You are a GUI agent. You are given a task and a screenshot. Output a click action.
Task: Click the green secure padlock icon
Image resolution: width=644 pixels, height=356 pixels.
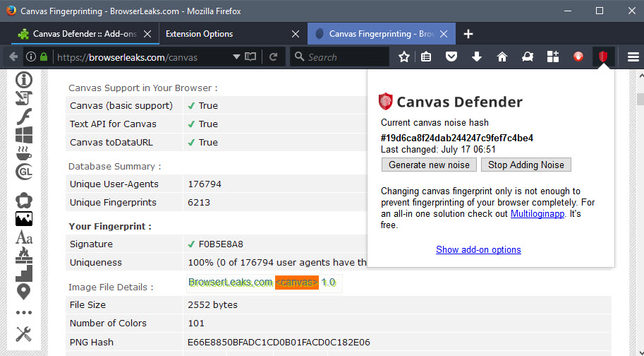point(44,57)
